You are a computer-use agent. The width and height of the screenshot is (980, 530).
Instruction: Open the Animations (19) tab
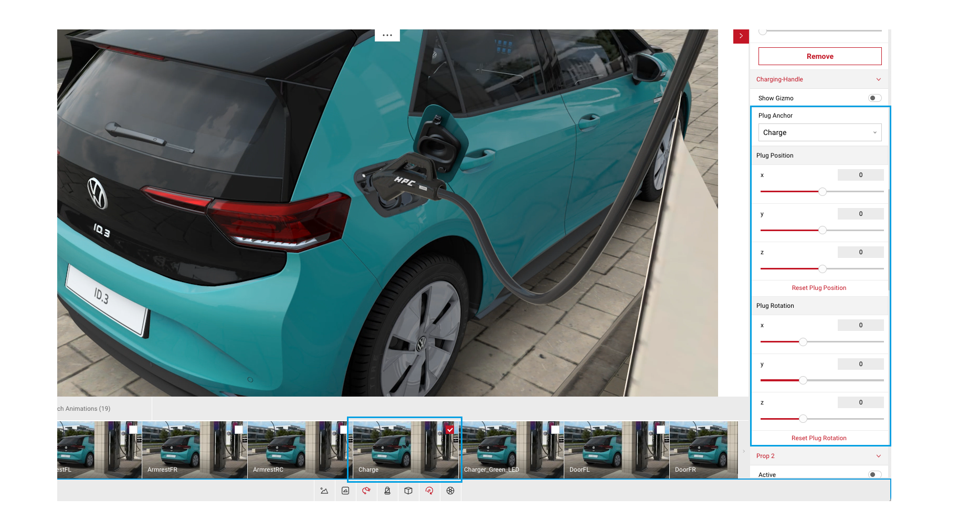104,409
